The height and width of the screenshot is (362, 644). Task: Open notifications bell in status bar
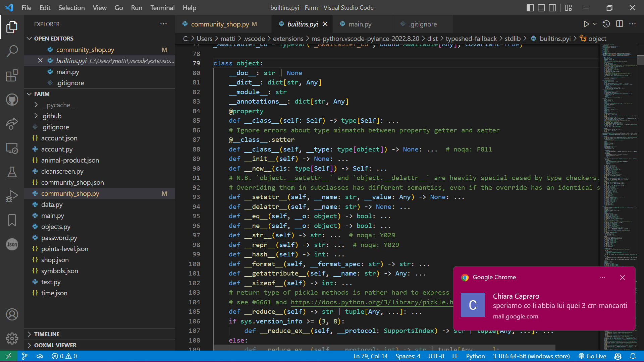click(x=633, y=356)
